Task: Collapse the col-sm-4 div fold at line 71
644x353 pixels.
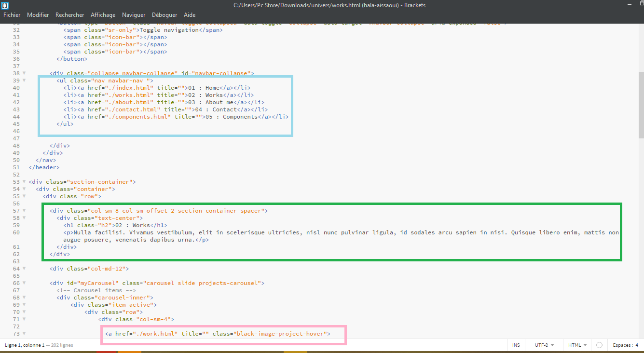Action: click(24, 319)
